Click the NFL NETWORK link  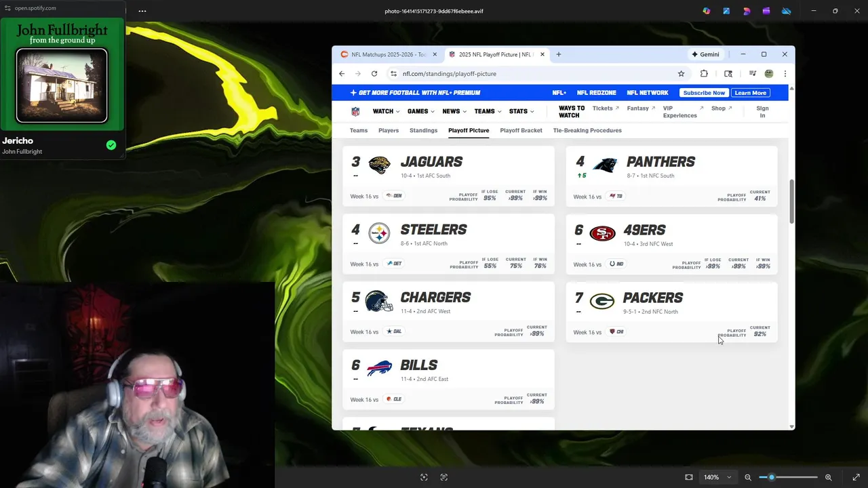(648, 93)
